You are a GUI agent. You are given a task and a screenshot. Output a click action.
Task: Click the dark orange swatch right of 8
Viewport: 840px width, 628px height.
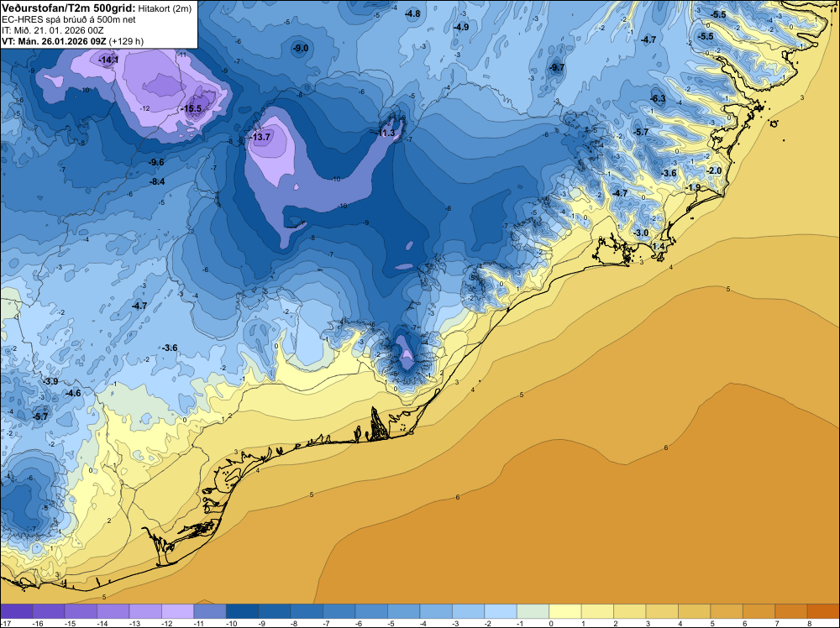pos(823,611)
